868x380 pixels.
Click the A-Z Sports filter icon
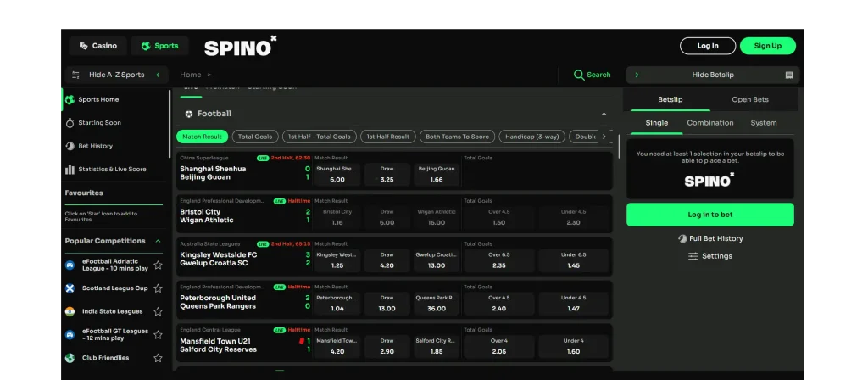[75, 75]
